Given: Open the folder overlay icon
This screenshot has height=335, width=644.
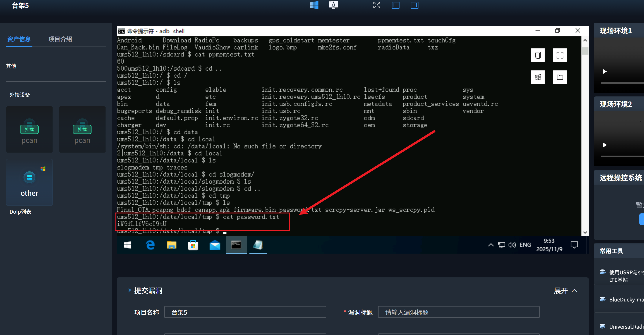Looking at the screenshot, I should pos(560,77).
